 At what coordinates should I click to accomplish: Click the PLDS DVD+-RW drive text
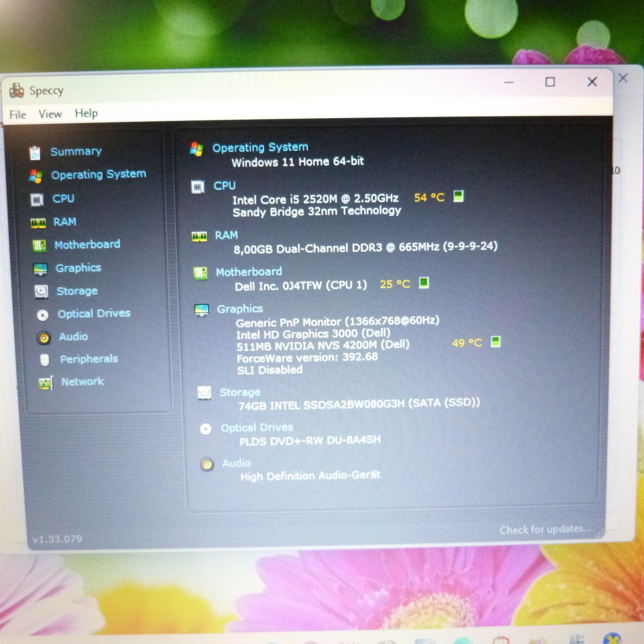310,441
